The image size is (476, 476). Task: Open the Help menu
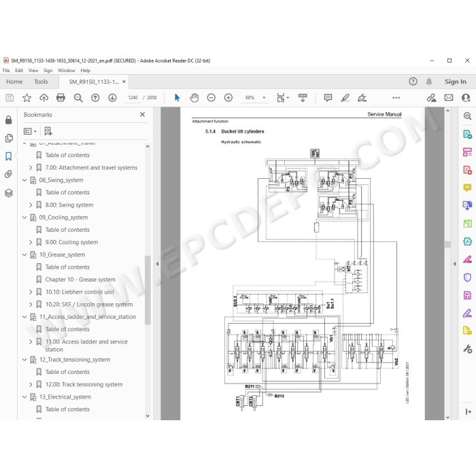coord(85,71)
